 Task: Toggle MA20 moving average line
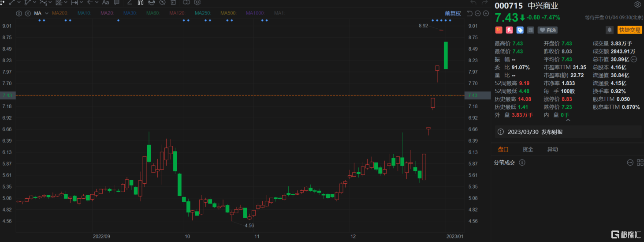[x=107, y=13]
